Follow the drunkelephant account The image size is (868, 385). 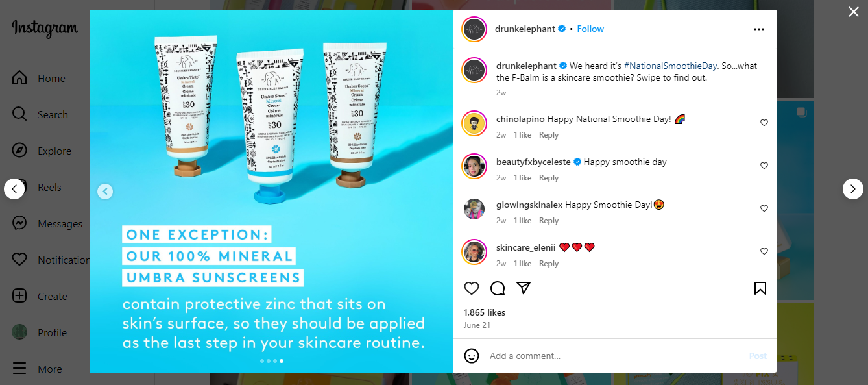tap(590, 29)
